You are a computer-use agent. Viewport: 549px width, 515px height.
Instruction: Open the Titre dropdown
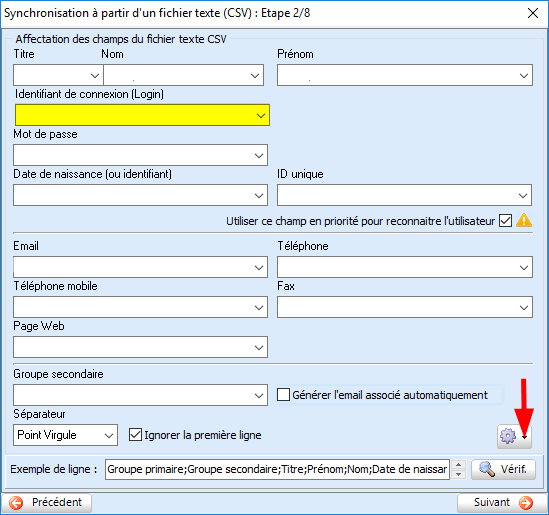[58, 75]
